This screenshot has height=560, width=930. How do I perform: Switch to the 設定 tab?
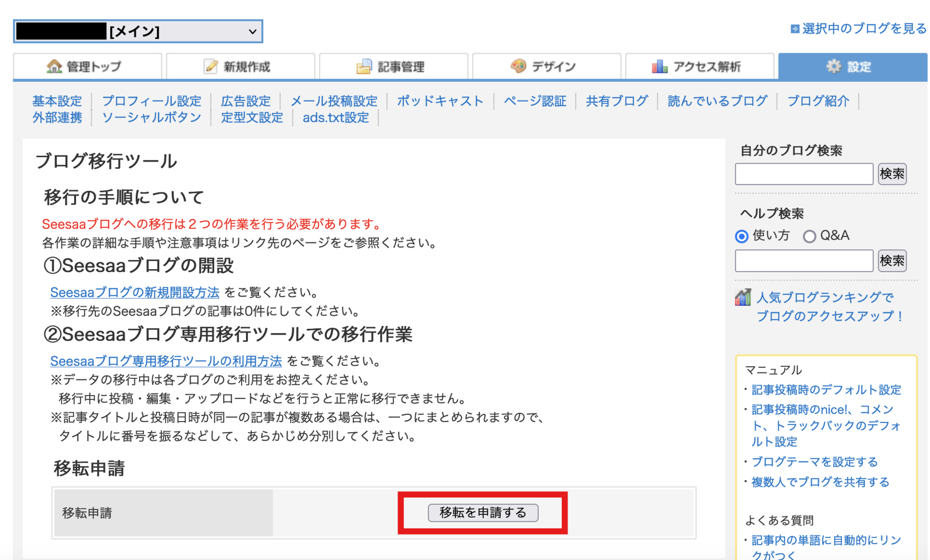(852, 66)
